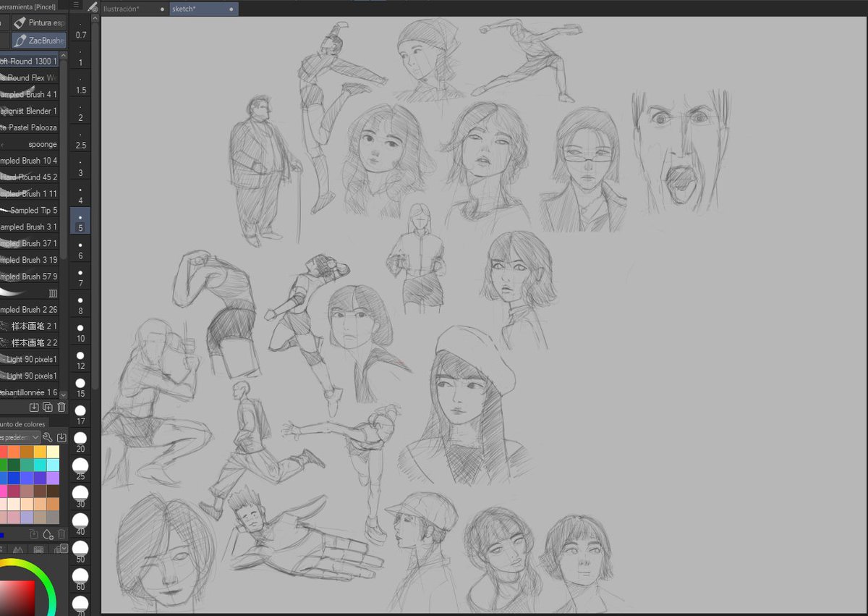Open the predetermined color set dropdown
This screenshot has height=616, width=868.
click(x=20, y=437)
